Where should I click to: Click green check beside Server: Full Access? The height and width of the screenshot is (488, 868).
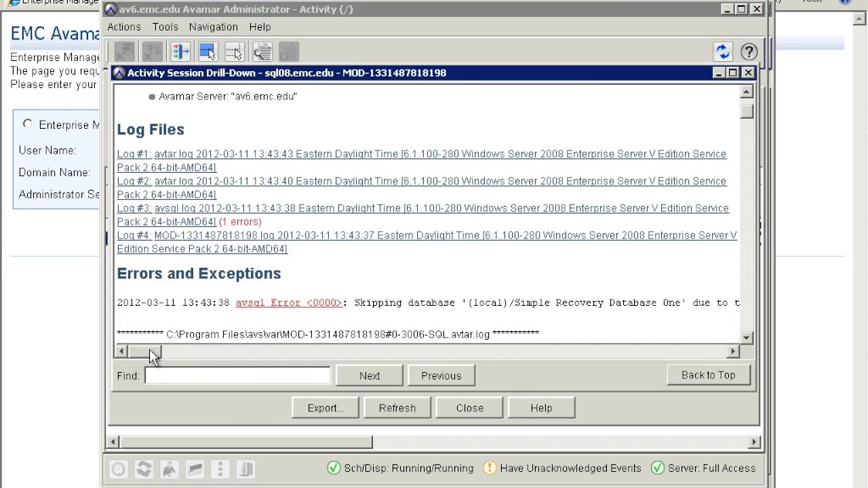coord(657,468)
